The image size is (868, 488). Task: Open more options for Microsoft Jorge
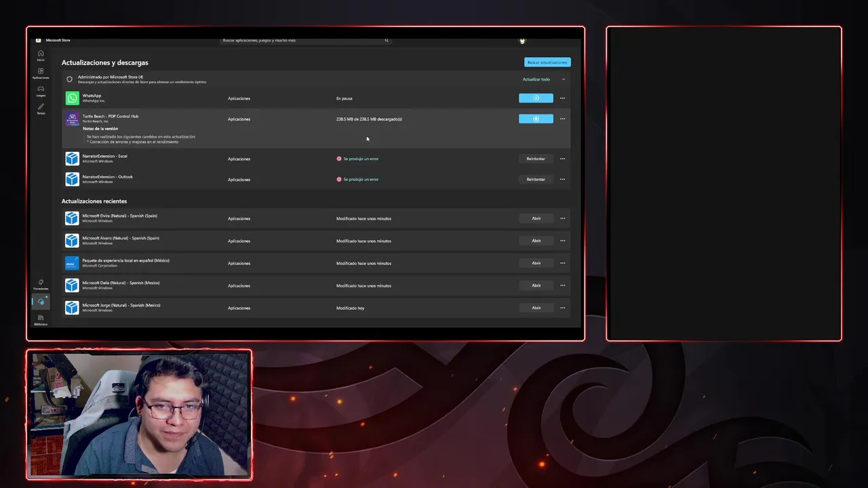tap(562, 308)
